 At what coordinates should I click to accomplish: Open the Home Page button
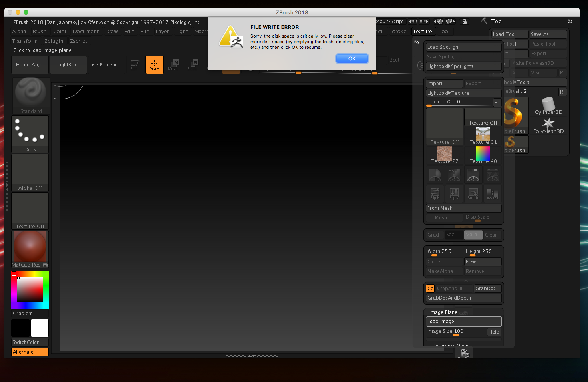coord(30,65)
